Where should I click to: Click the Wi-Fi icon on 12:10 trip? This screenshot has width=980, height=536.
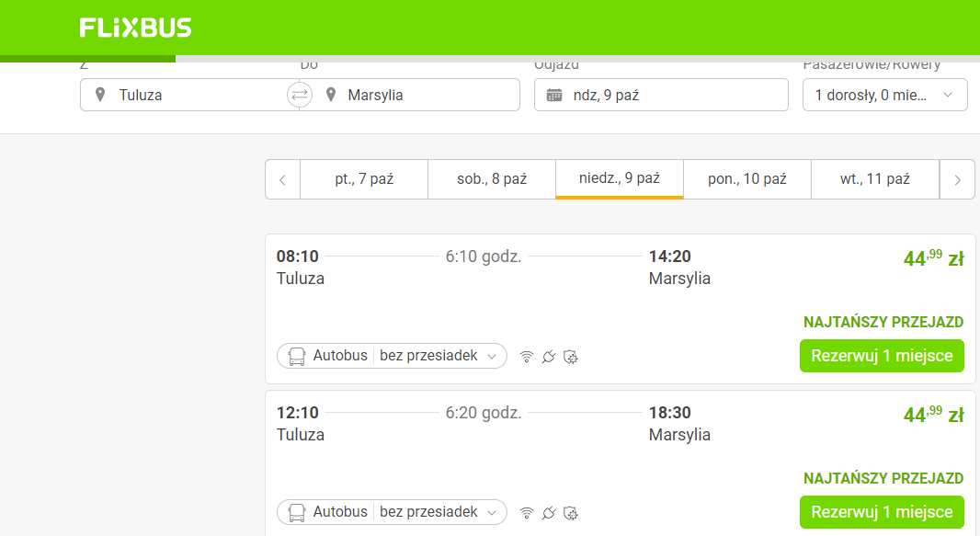[527, 513]
